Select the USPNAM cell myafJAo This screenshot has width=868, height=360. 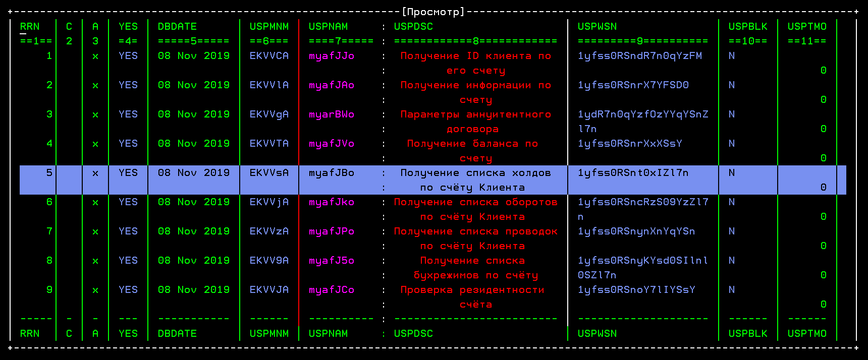pyautogui.click(x=332, y=85)
